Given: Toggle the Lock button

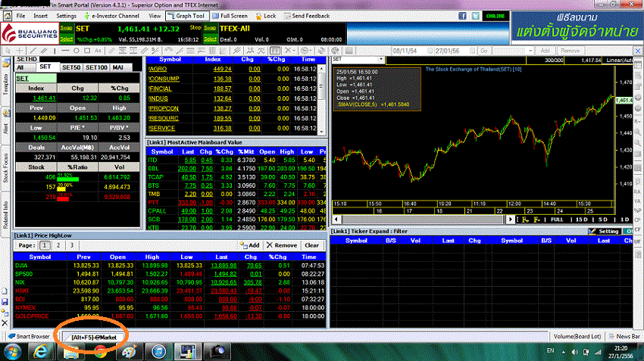Looking at the screenshot, I should pyautogui.click(x=266, y=16).
